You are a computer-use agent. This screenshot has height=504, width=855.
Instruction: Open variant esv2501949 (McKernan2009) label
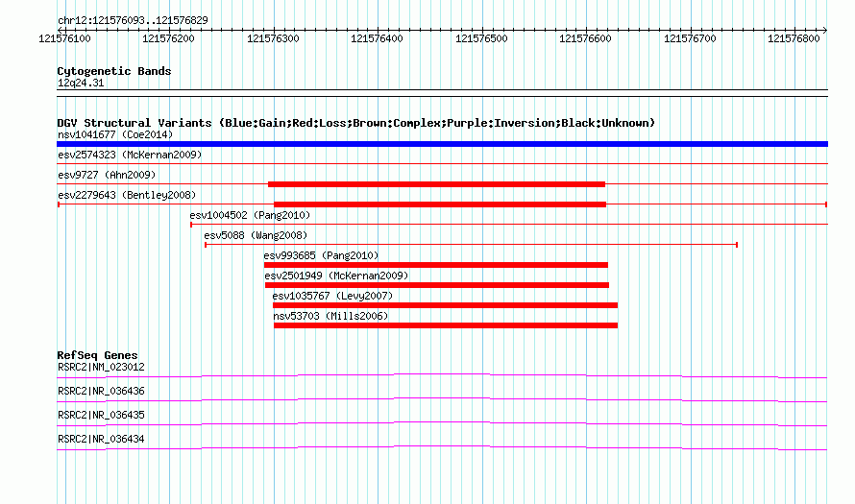click(336, 276)
